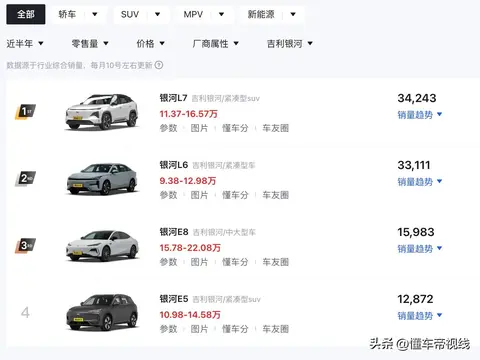Image resolution: width=480 pixels, height=360 pixels.
Task: Open the 银河L7 car thumbnail
Action: [x=102, y=112]
